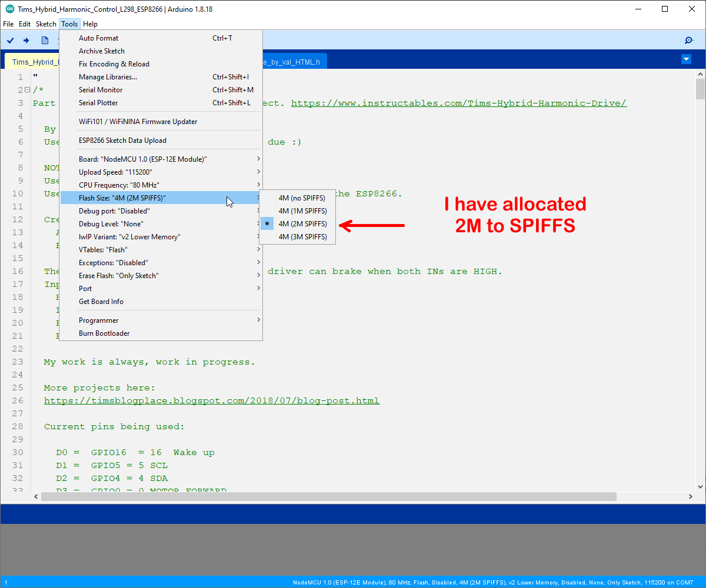This screenshot has width=706, height=588.
Task: Close the open Tools menu
Action: tap(69, 24)
